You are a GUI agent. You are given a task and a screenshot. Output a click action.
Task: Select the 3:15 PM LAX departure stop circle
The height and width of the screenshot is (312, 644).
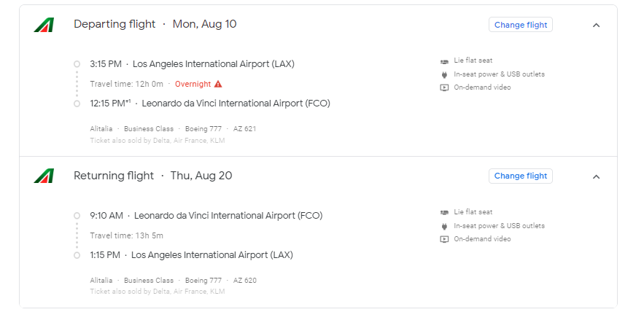(77, 64)
